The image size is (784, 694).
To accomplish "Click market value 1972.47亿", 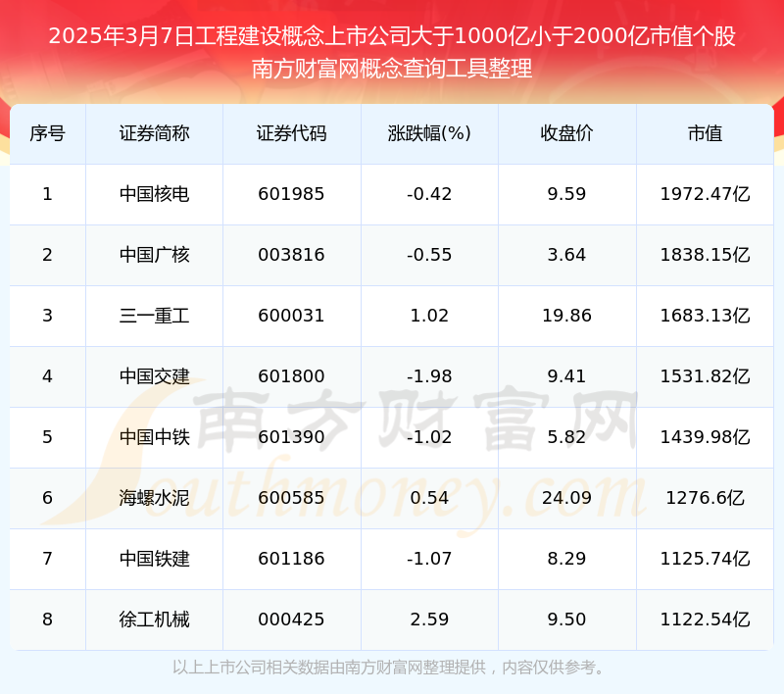I will click(x=705, y=194).
